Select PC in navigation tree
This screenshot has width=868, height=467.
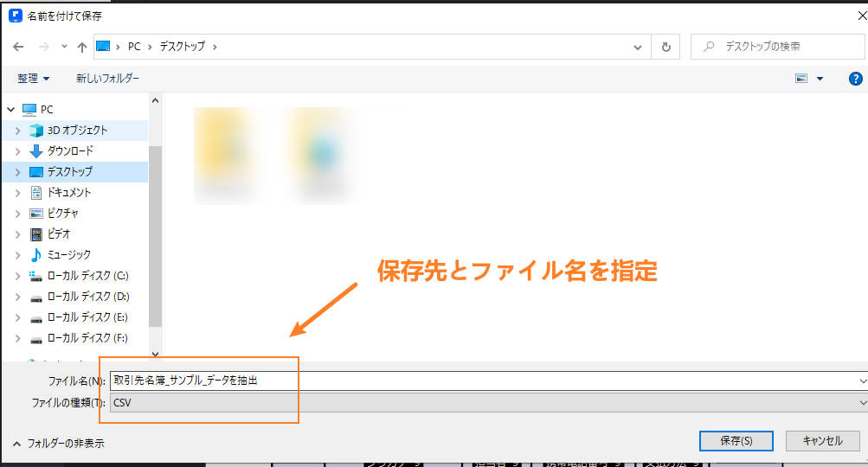tap(47, 110)
